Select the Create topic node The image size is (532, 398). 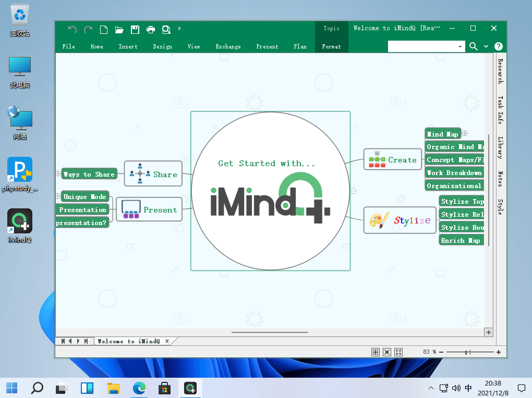[x=393, y=159]
